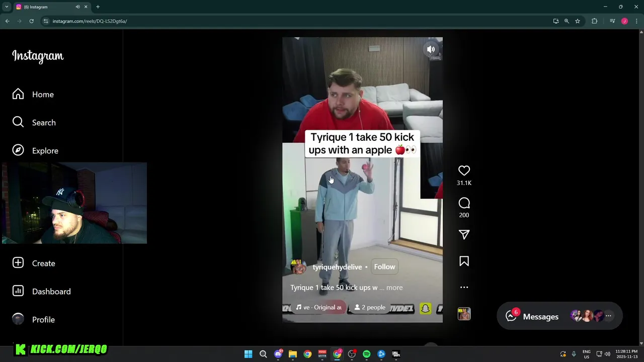Open the Original audio chip
Image resolution: width=644 pixels, height=362 pixels.
pyautogui.click(x=319, y=307)
